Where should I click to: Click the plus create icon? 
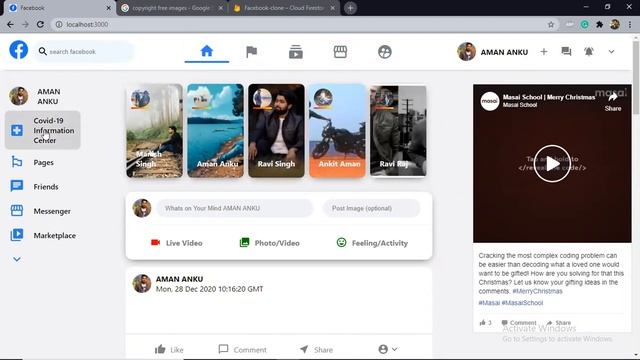click(544, 51)
